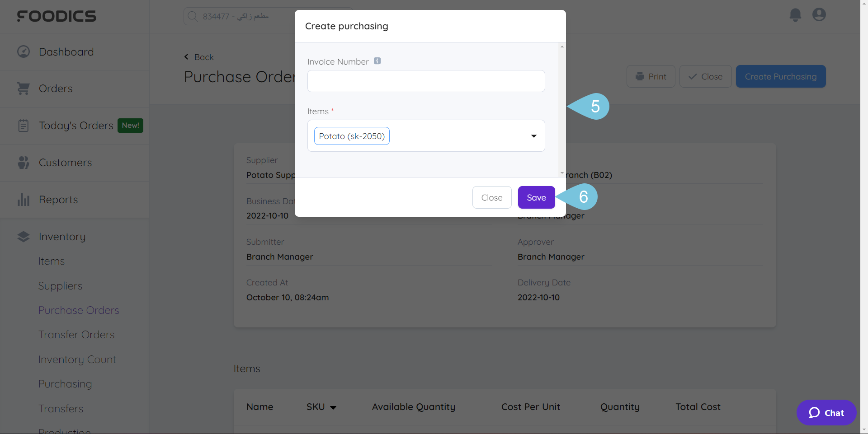Open the Suppliers section
The image size is (868, 434).
pyautogui.click(x=60, y=286)
